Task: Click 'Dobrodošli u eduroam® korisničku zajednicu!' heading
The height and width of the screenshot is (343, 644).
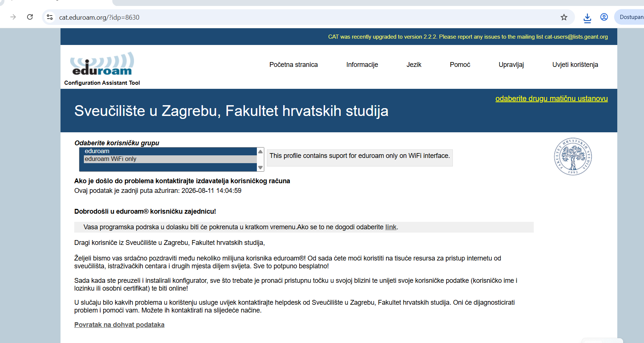Action: 145,211
